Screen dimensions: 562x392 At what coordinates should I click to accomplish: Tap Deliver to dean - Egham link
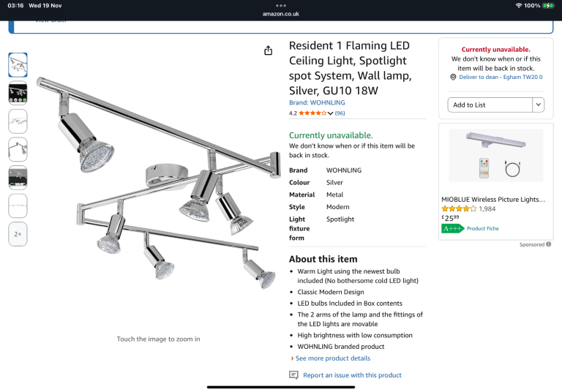coord(501,77)
